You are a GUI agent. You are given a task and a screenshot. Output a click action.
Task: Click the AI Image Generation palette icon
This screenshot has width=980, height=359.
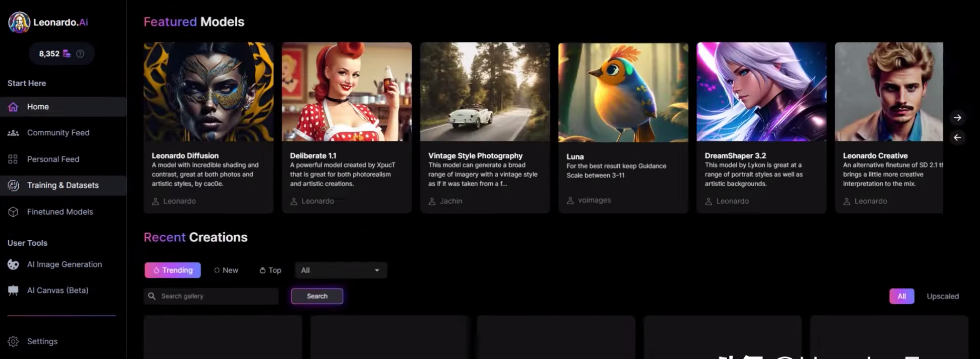point(13,264)
